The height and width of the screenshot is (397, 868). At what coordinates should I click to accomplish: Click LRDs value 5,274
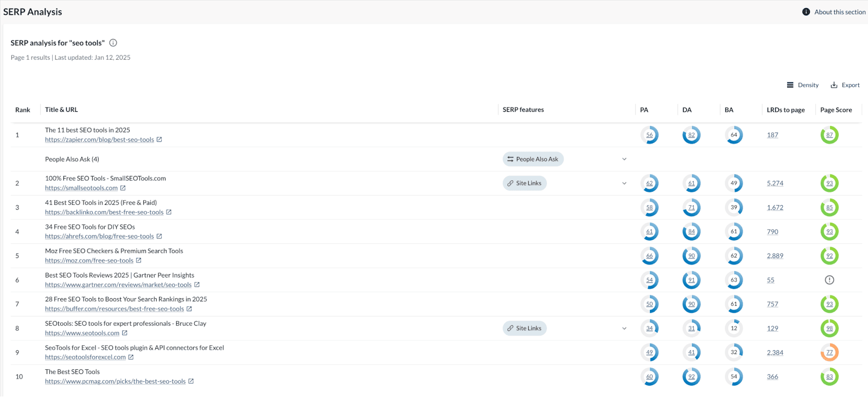tap(775, 184)
